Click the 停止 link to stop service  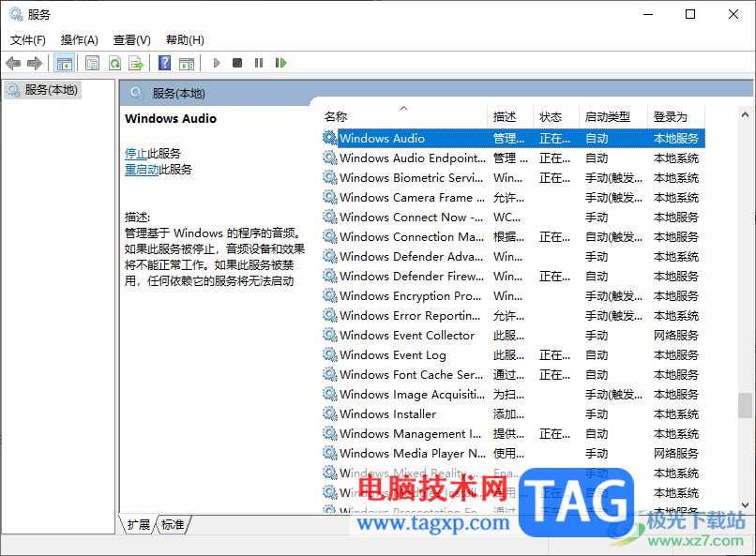136,154
